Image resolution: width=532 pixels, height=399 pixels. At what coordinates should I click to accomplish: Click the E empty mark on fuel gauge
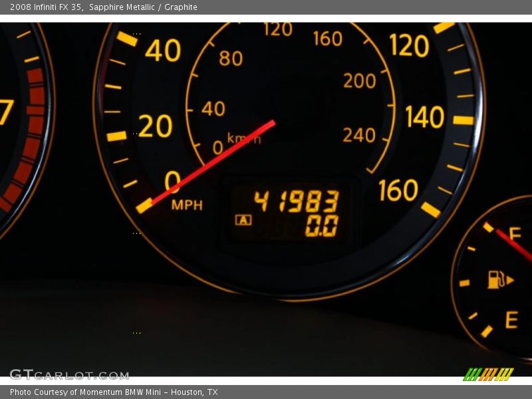pos(511,320)
